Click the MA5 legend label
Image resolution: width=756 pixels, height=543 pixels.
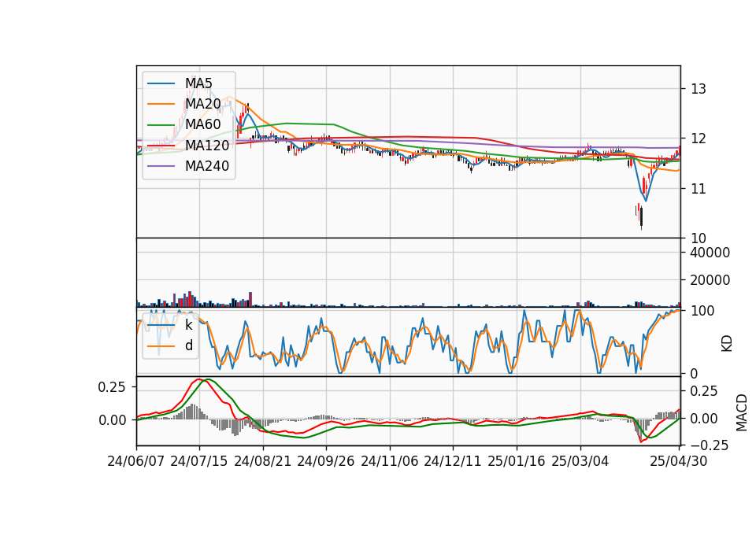[x=198, y=83]
